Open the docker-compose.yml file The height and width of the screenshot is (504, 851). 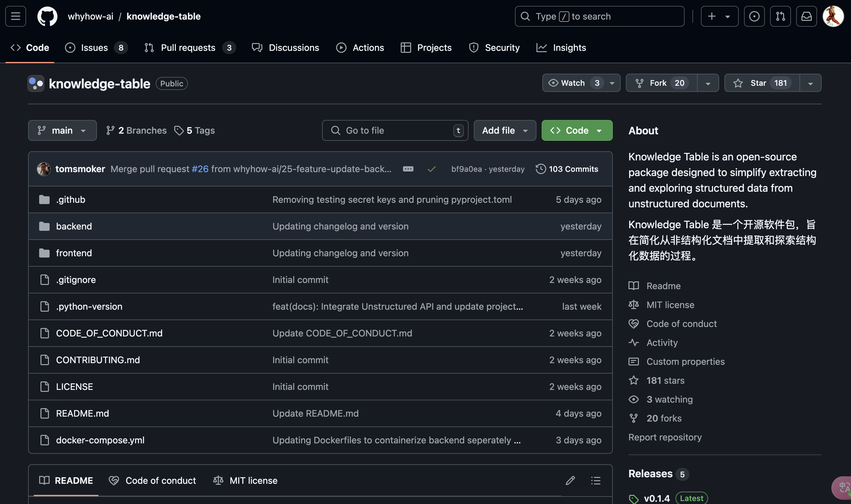click(x=100, y=440)
